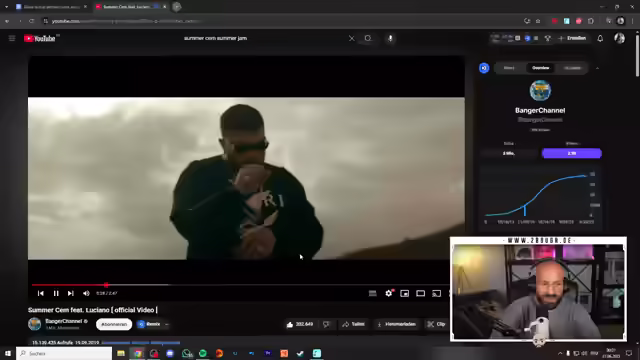This screenshot has height=360, width=640.
Task: Pause the video playback
Action: 56,293
